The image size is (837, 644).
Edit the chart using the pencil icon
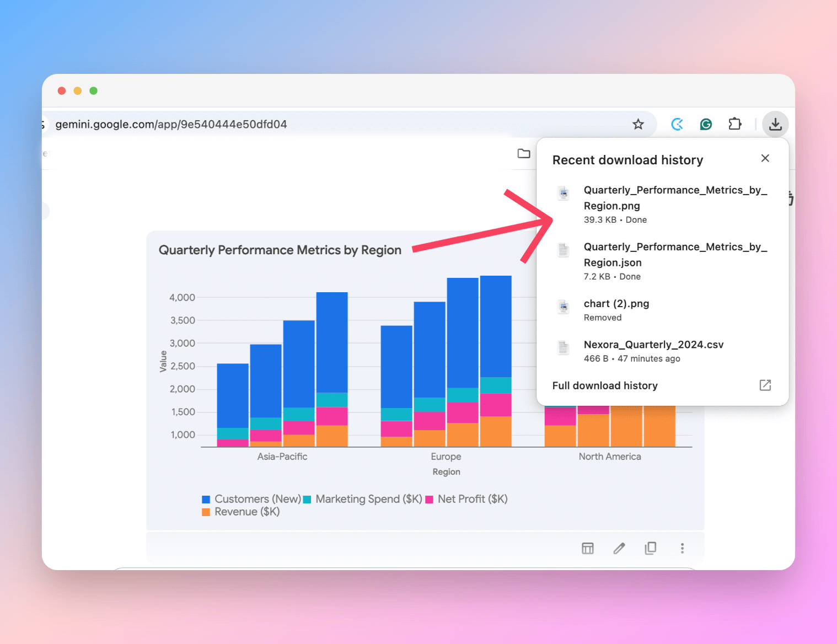pos(619,548)
